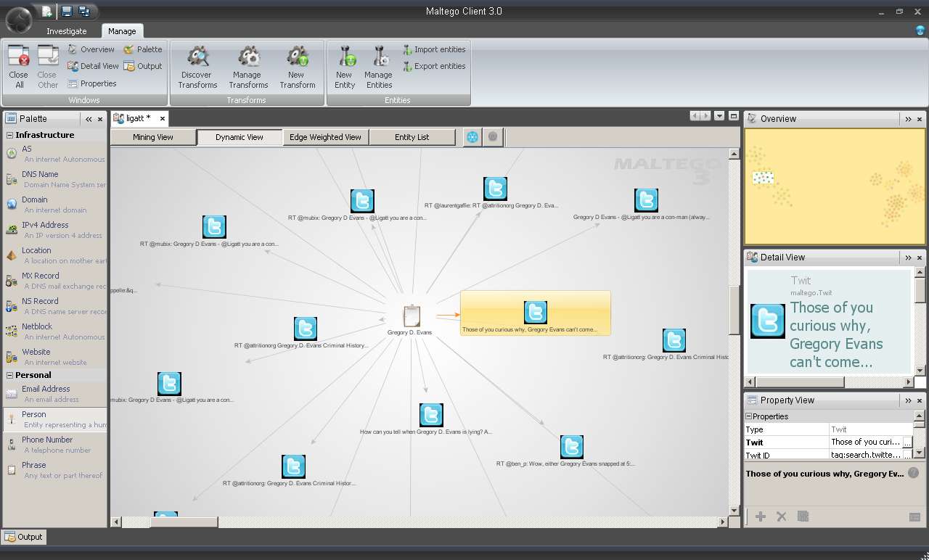The width and height of the screenshot is (929, 560).
Task: Click the delete property X icon
Action: pos(782,516)
